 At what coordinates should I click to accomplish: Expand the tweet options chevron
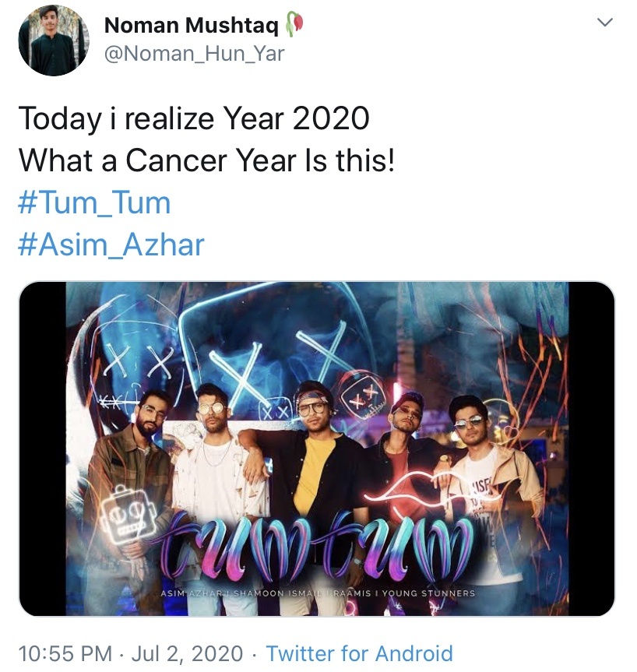[605, 22]
